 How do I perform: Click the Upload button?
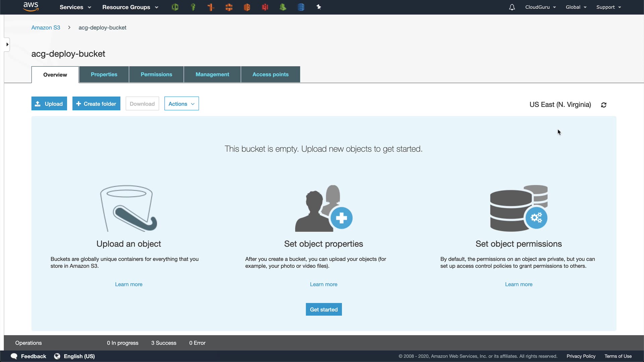pyautogui.click(x=49, y=104)
